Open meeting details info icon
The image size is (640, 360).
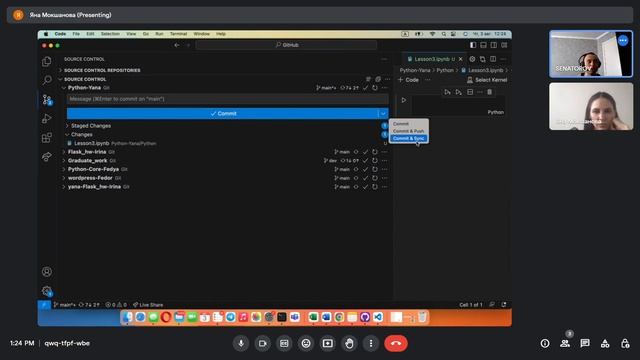point(545,343)
